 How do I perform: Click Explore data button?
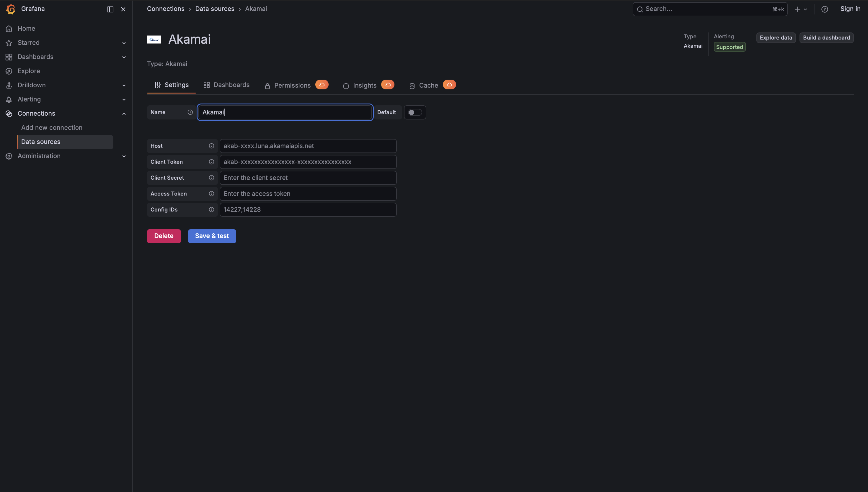776,37
